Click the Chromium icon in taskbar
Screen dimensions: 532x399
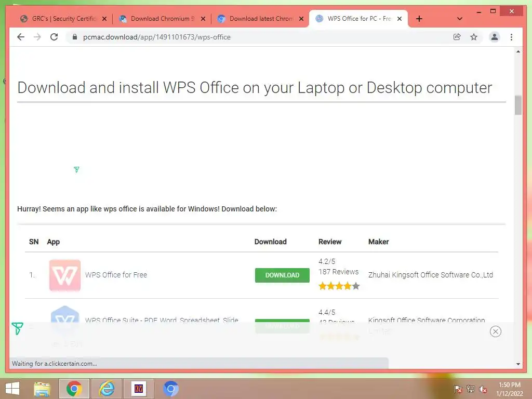point(170,389)
